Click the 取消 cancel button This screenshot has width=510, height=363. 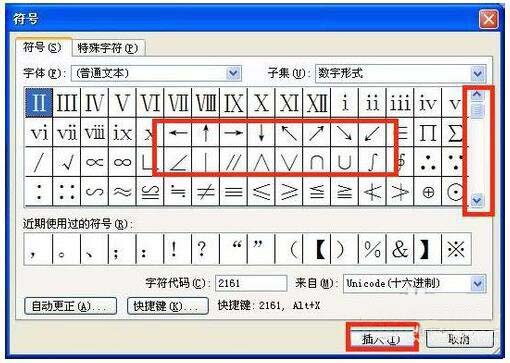459,339
